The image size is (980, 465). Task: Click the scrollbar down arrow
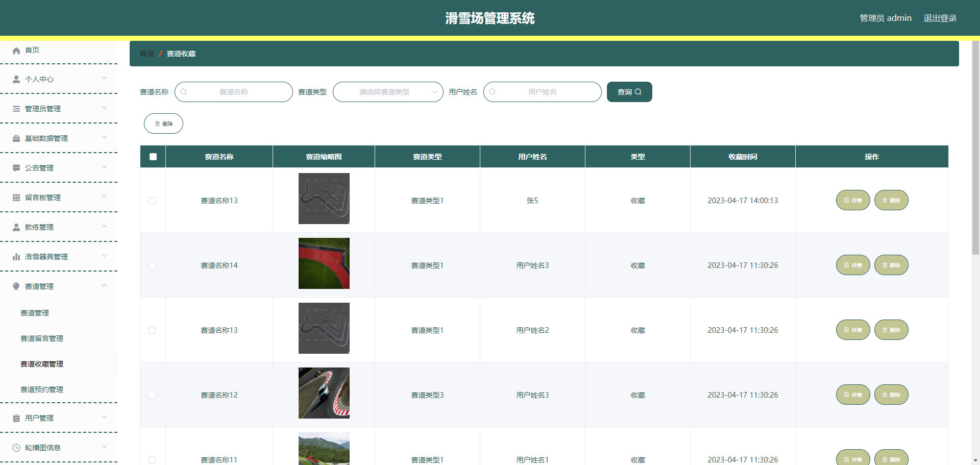(x=975, y=460)
